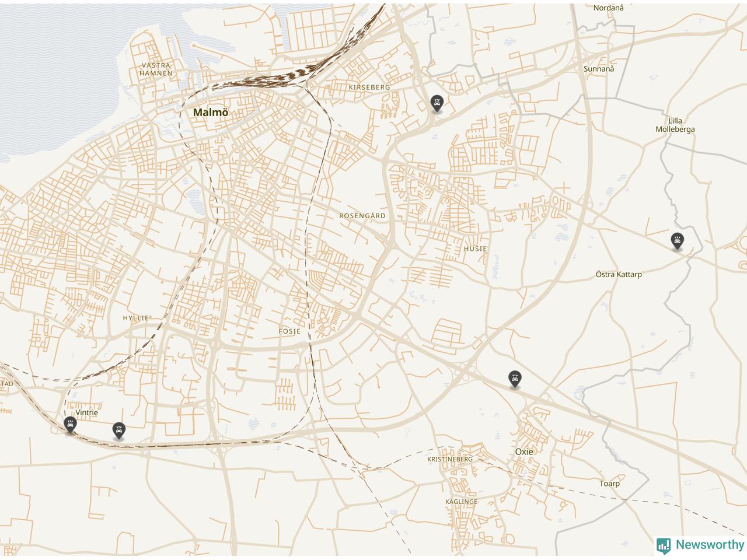Viewport: 747px width, 560px height.
Task: Click the Husie district label
Action: click(475, 249)
